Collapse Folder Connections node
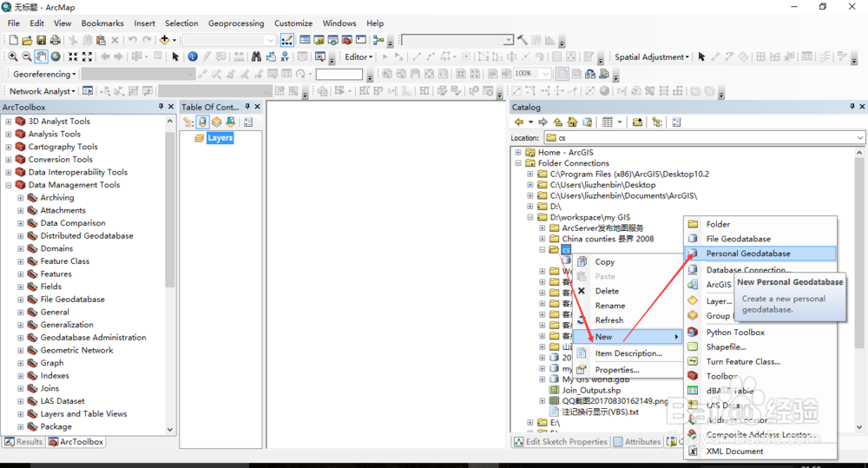Viewport: 868px width, 468px height. click(518, 163)
